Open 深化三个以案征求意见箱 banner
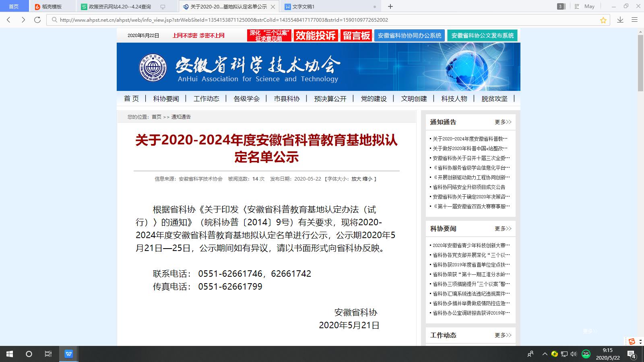 269,35
